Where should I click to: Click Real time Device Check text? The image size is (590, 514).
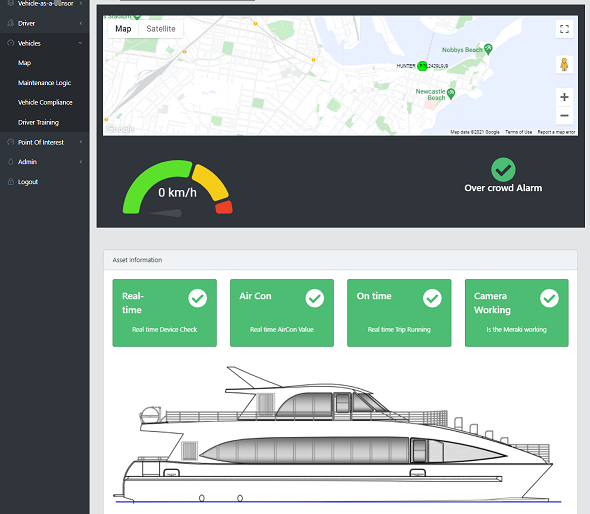click(164, 330)
